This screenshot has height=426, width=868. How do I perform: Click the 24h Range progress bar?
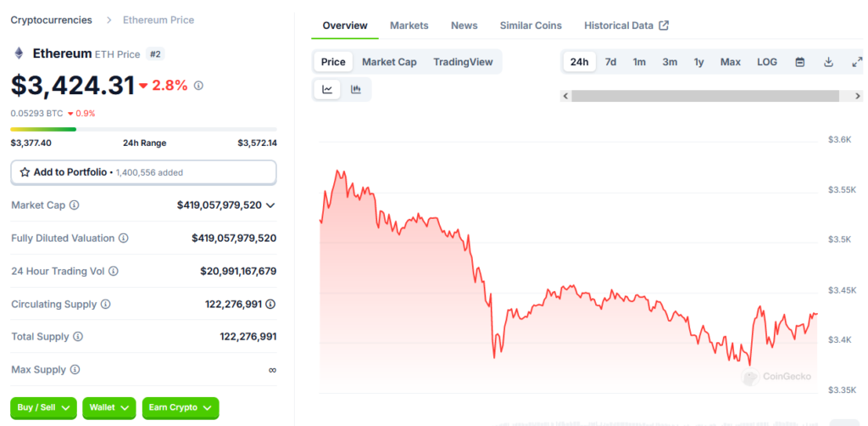(143, 130)
